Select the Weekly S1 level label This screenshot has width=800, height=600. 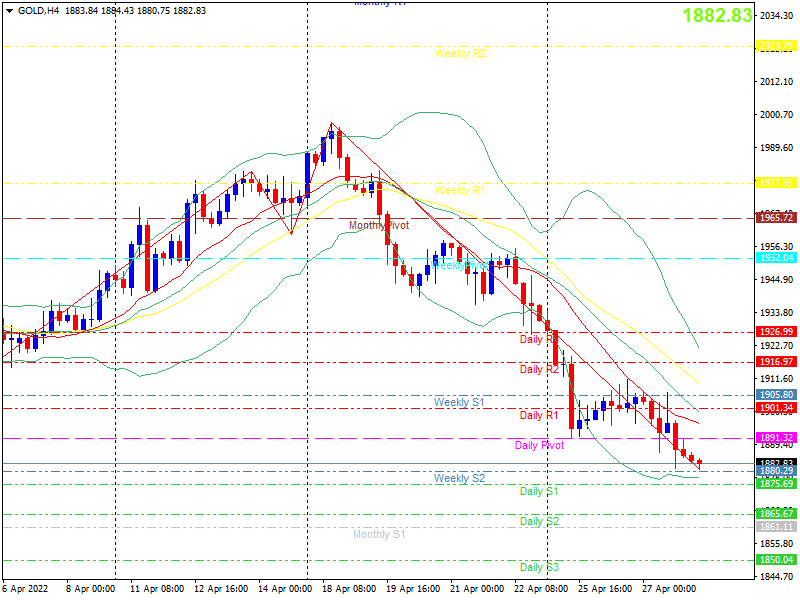[459, 403]
